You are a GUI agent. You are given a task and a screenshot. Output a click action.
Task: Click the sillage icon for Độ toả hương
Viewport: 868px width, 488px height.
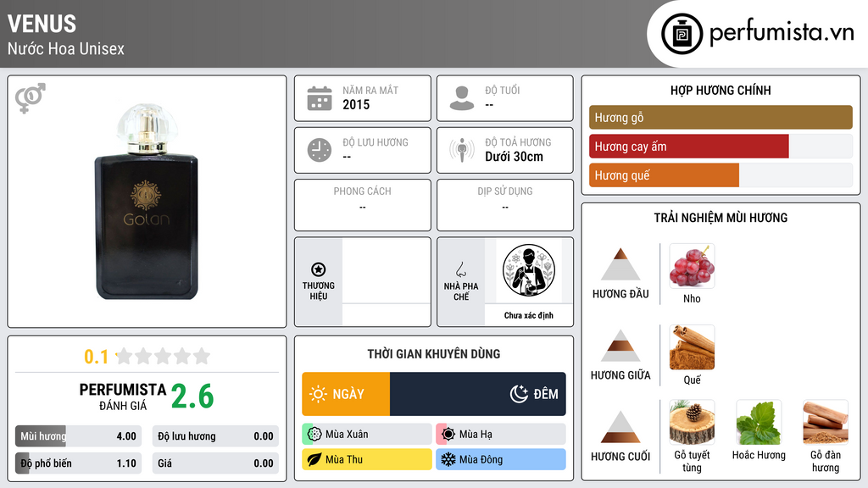point(462,150)
